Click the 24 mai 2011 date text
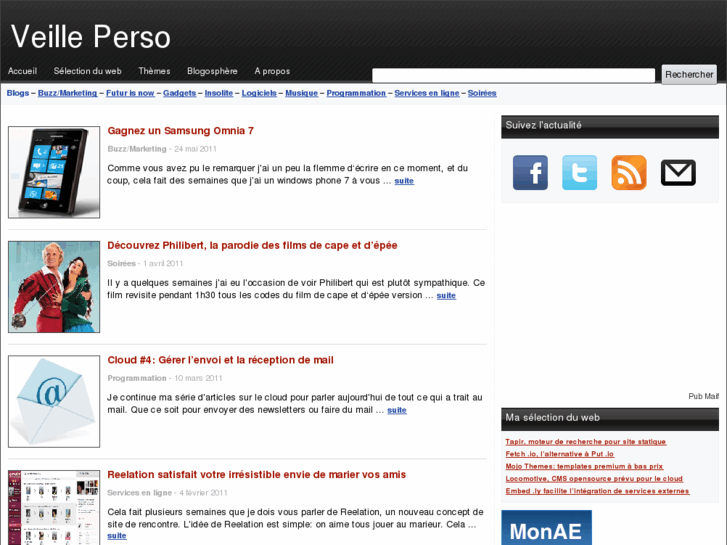 [195, 149]
